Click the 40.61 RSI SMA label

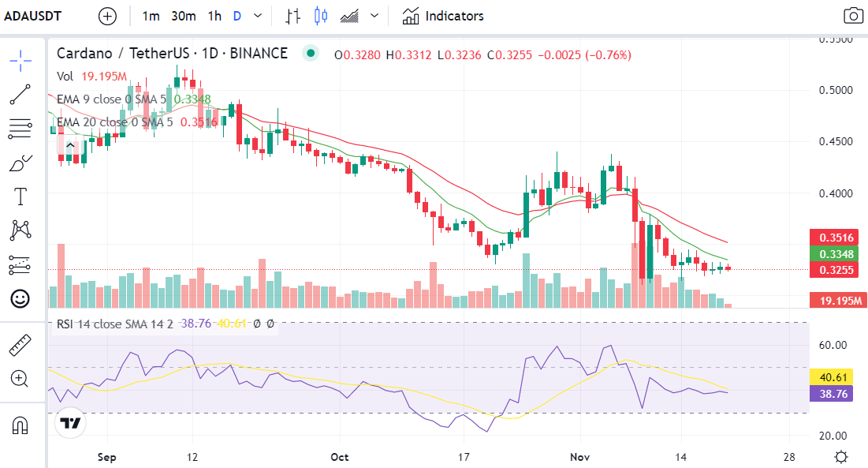point(833,377)
